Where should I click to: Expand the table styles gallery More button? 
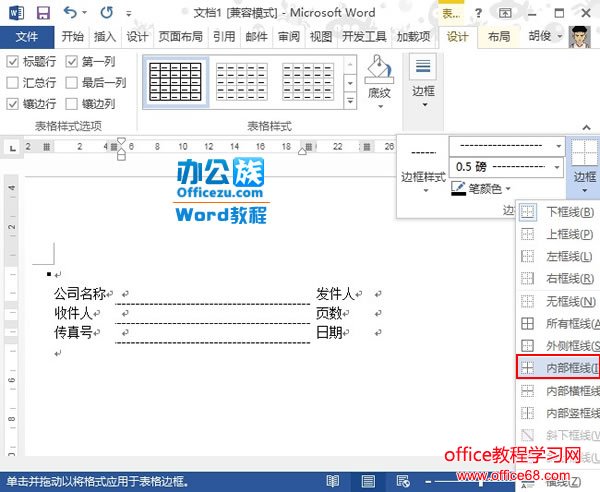(x=350, y=101)
